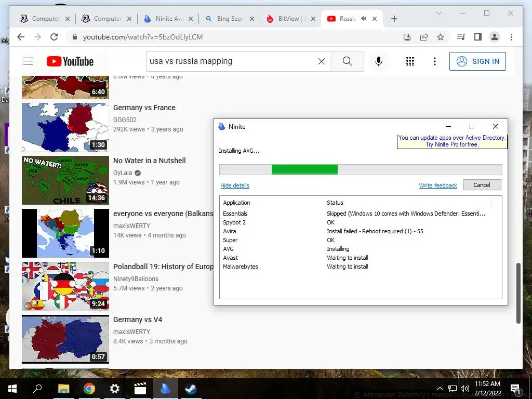Click the Hide details link in Ninite
The height and width of the screenshot is (399, 532).
[235, 185]
